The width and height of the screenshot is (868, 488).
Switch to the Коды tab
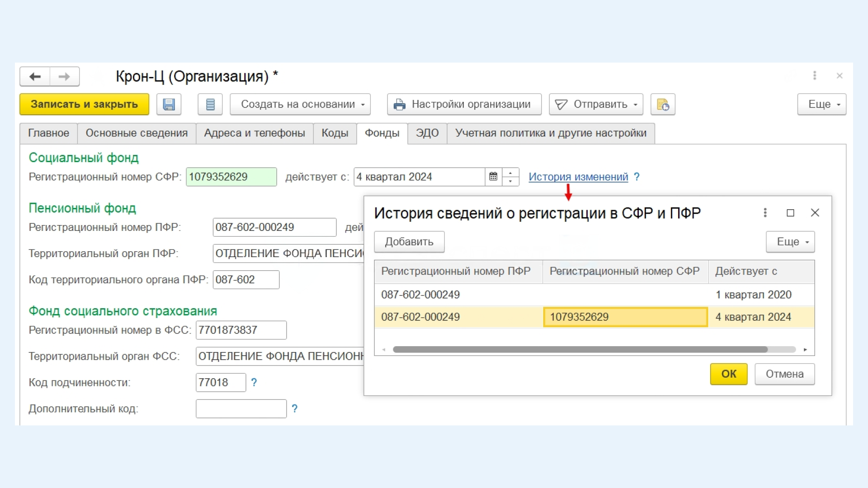(335, 133)
